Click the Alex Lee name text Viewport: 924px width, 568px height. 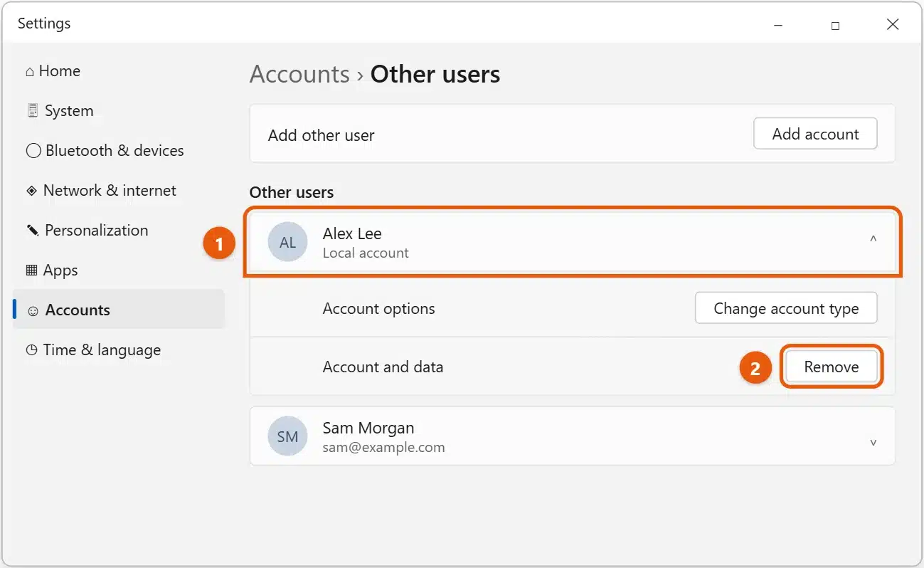click(352, 233)
